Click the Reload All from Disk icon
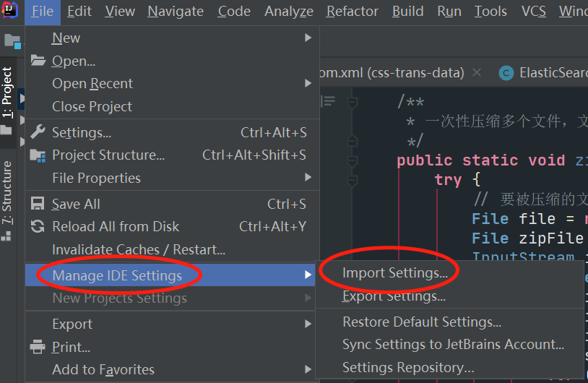Viewport: 588px width, 383px height. click(38, 227)
